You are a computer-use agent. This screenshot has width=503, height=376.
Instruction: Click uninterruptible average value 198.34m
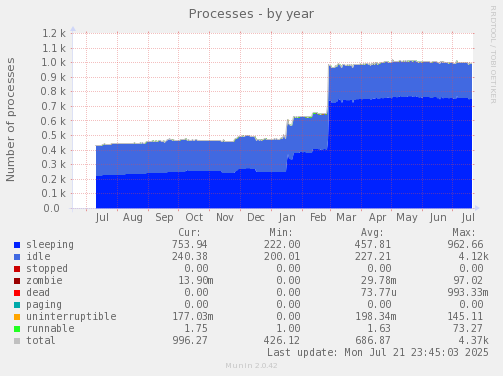[x=376, y=317]
